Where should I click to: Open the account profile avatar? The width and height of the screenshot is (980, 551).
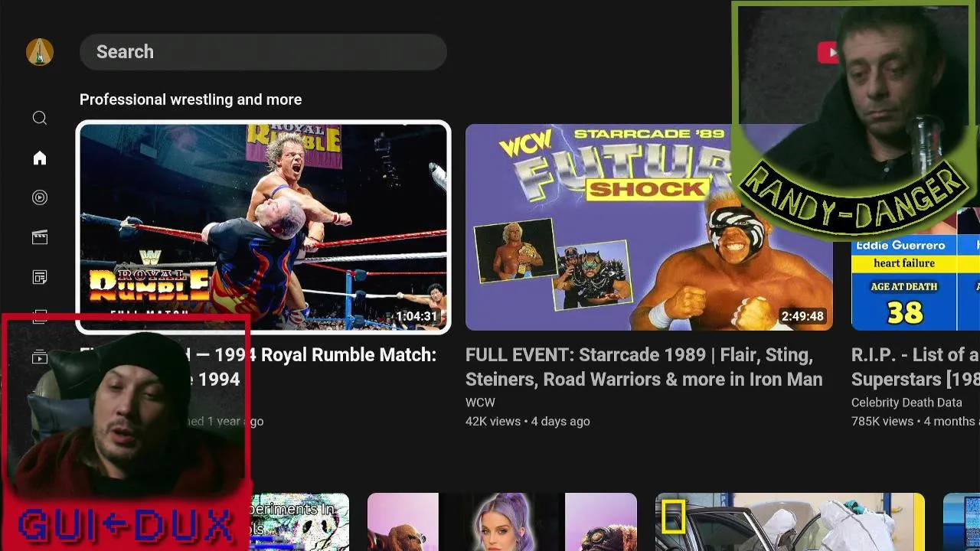[40, 52]
